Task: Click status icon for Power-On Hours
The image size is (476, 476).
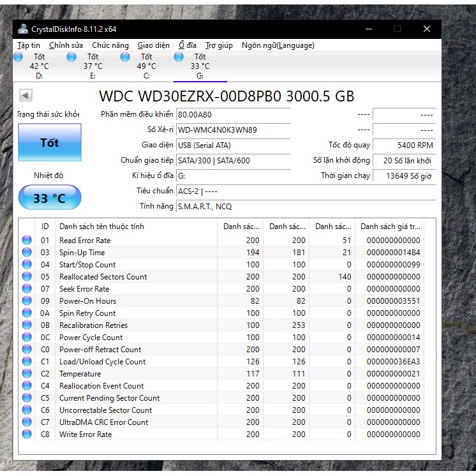Action: click(x=27, y=301)
